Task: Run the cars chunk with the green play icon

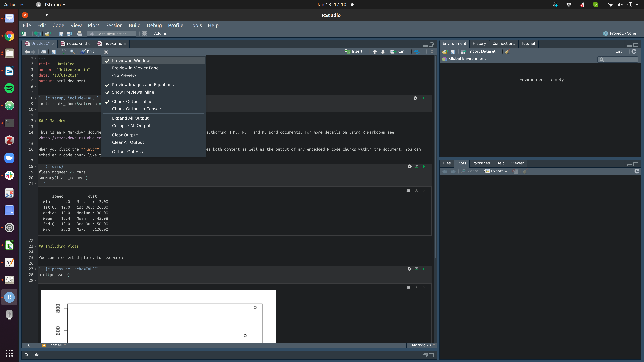Action: point(424,166)
